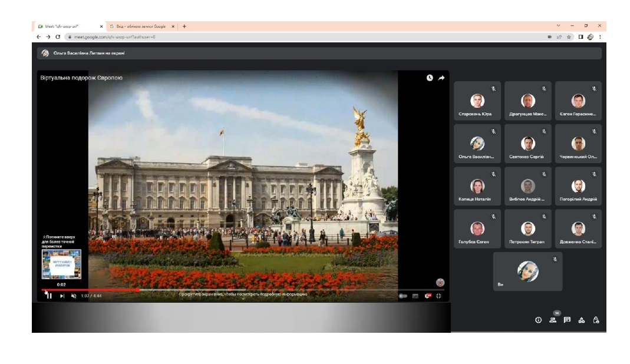This screenshot has height=364, width=630.
Task: Open the chat panel icon
Action: click(567, 320)
